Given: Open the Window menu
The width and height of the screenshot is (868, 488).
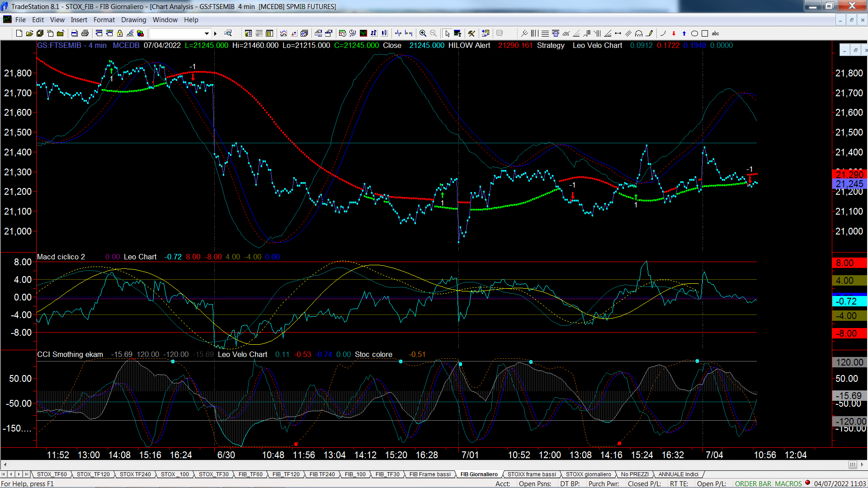Looking at the screenshot, I should coord(165,20).
